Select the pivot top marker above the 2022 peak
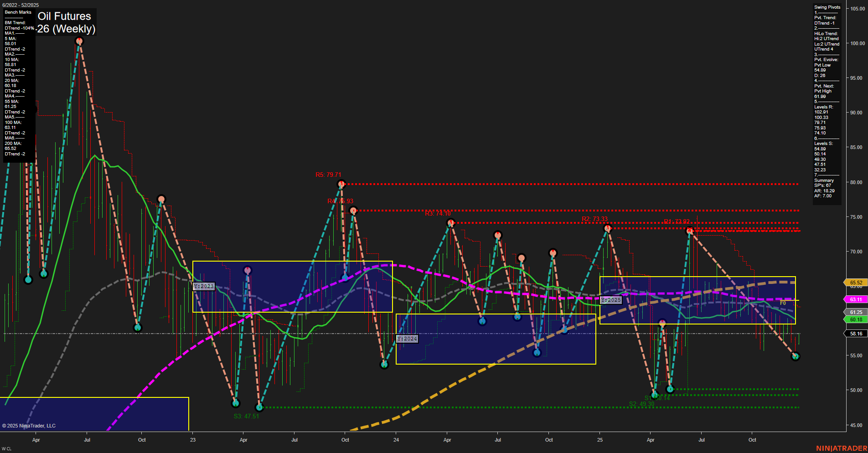868x453 pixels. [x=79, y=41]
